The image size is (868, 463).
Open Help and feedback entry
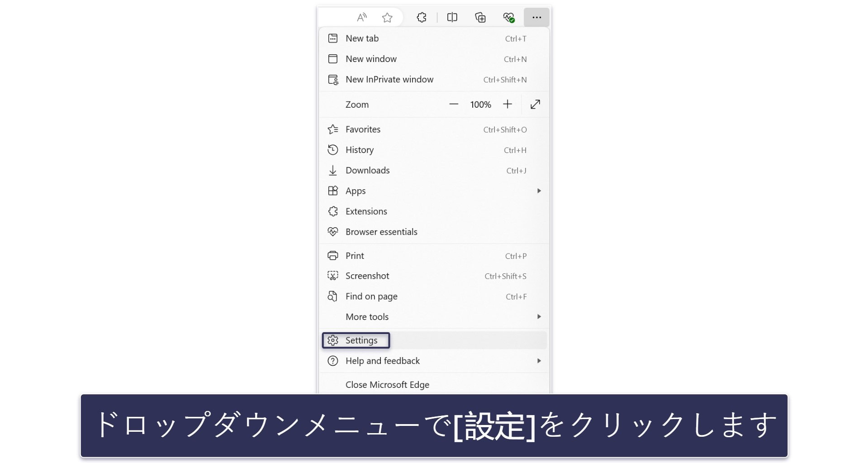pyautogui.click(x=434, y=361)
